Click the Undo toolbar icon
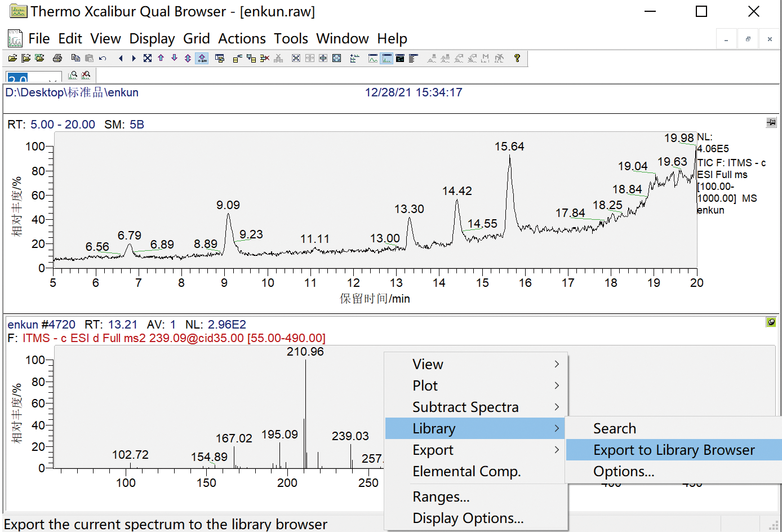The image size is (782, 532). pos(103,58)
